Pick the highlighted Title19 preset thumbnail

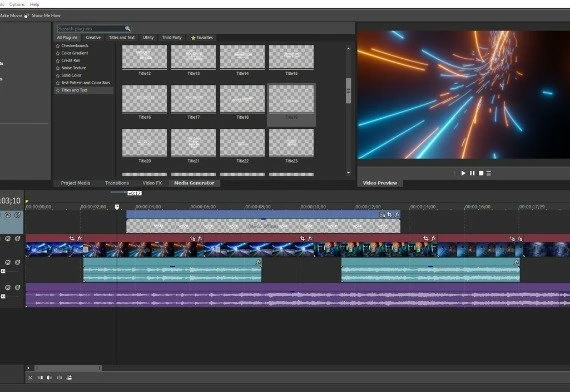(292, 99)
